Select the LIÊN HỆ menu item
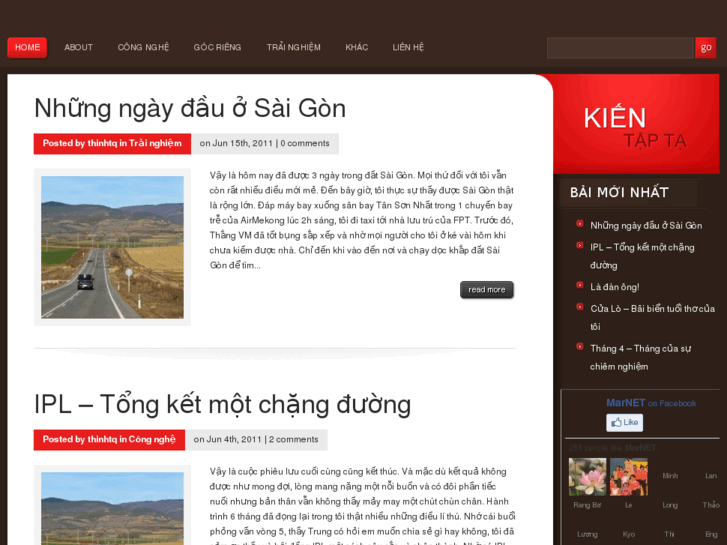Viewport: 727px width, 545px height. 408,47
